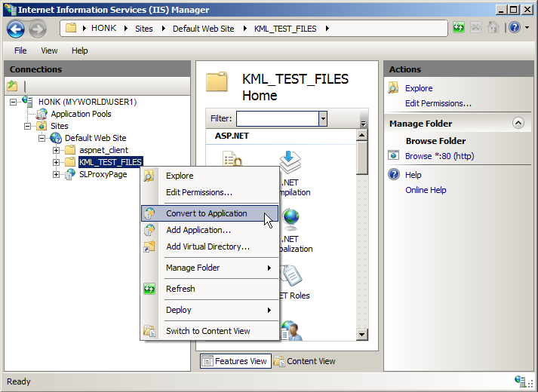538x392 pixels.
Task: Click the Help link in the Actions pane
Action: click(413, 175)
